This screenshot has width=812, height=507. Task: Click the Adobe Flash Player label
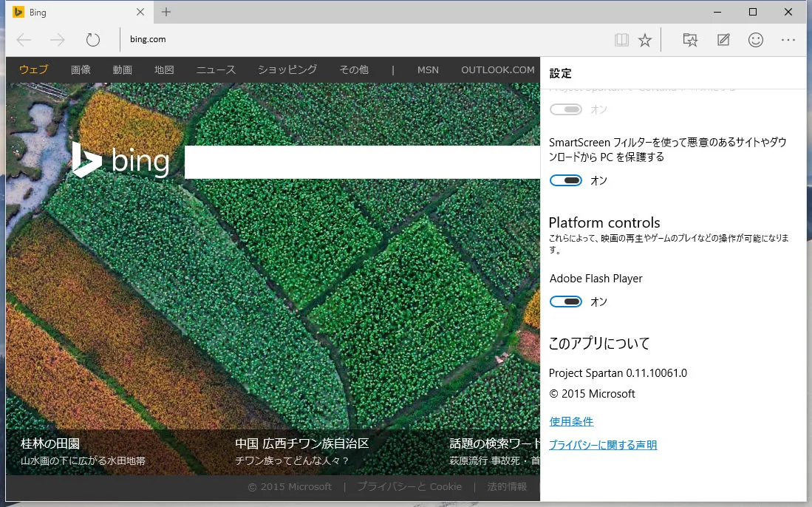pos(596,279)
